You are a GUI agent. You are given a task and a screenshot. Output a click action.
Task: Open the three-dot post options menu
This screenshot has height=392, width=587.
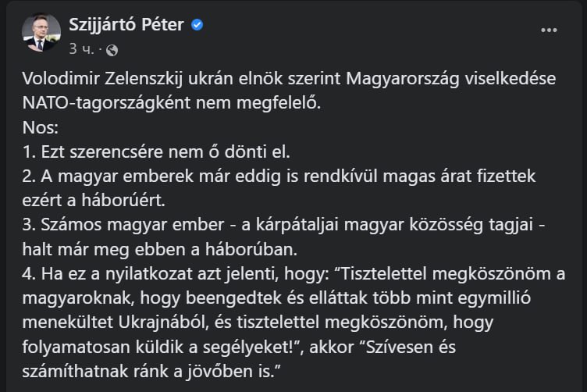tap(550, 30)
